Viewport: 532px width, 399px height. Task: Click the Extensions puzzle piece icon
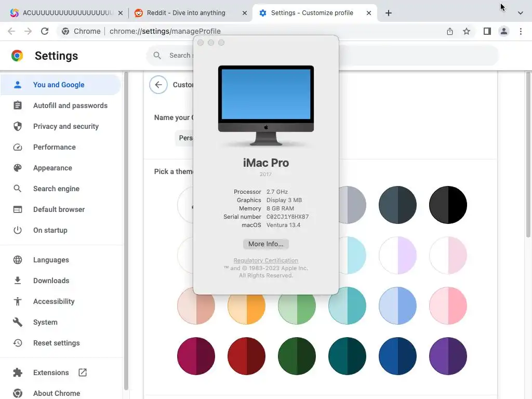(18, 373)
